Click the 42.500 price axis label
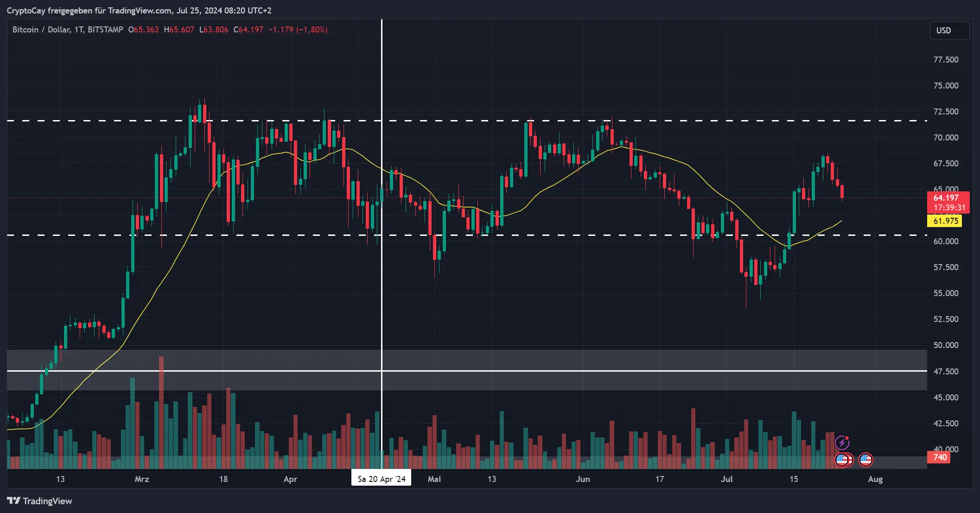The image size is (980, 513). [946, 423]
